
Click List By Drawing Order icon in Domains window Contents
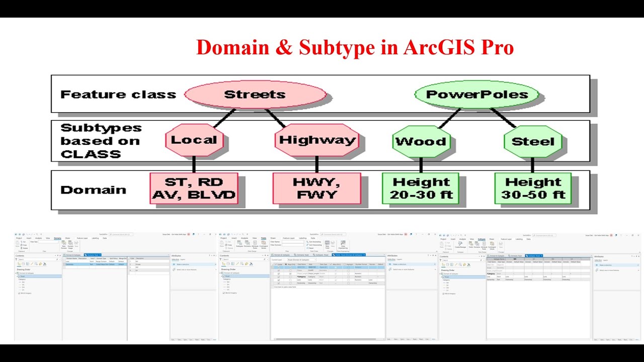click(x=19, y=264)
